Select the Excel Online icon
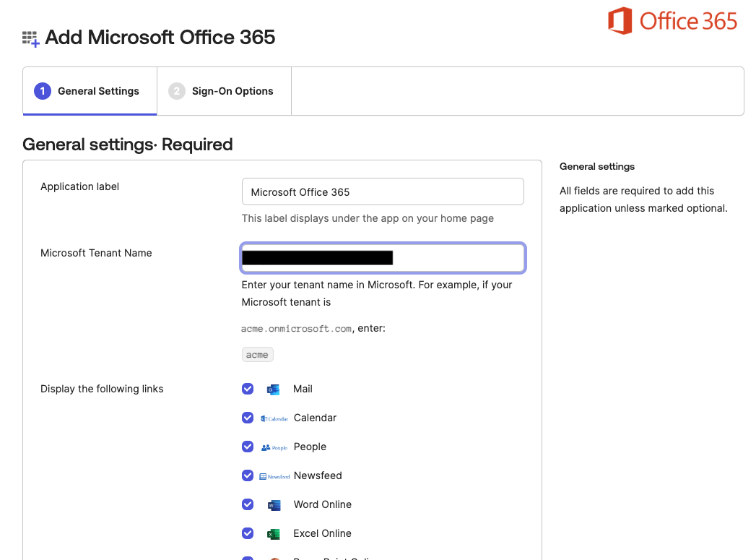The image size is (756, 560). pyautogui.click(x=274, y=533)
